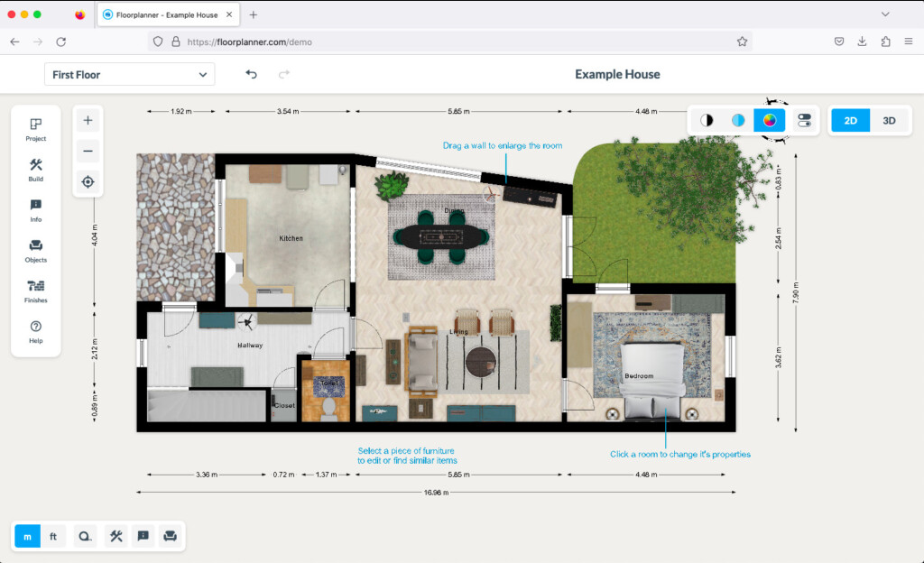924x563 pixels.
Task: Select the potted plant by Dining area
Action: 392,185
